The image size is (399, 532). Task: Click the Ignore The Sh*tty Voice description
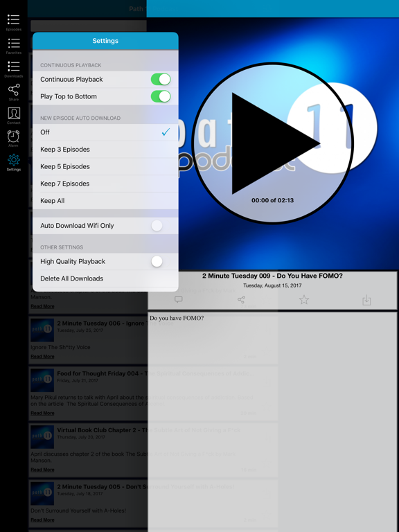pyautogui.click(x=60, y=348)
